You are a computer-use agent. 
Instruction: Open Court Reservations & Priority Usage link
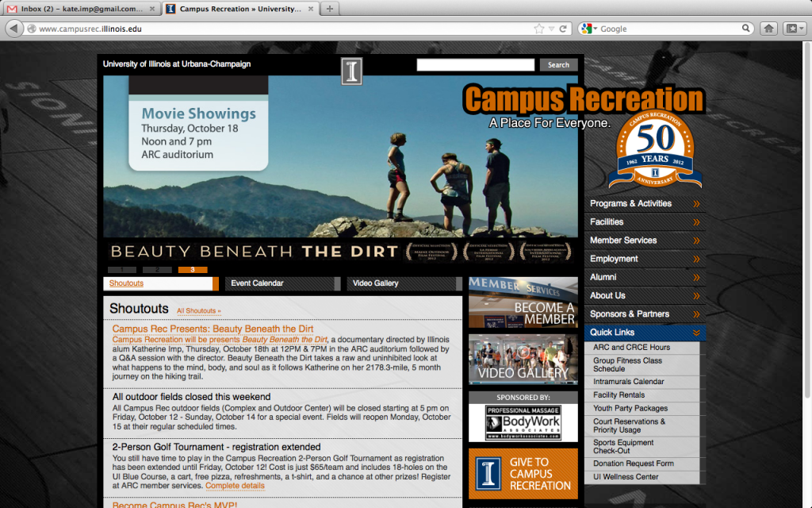click(x=629, y=425)
